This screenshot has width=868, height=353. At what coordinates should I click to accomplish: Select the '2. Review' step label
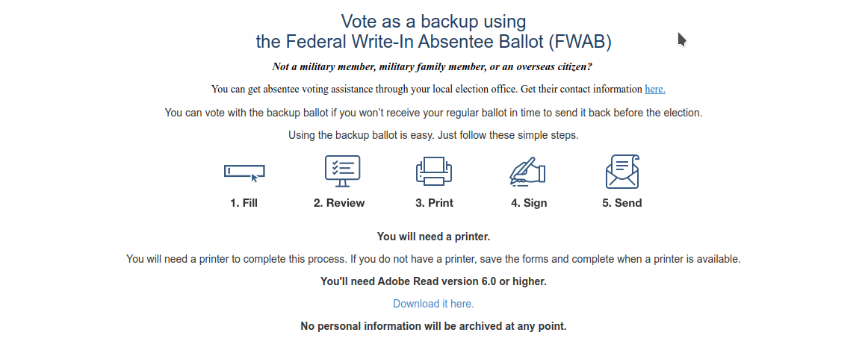click(339, 203)
